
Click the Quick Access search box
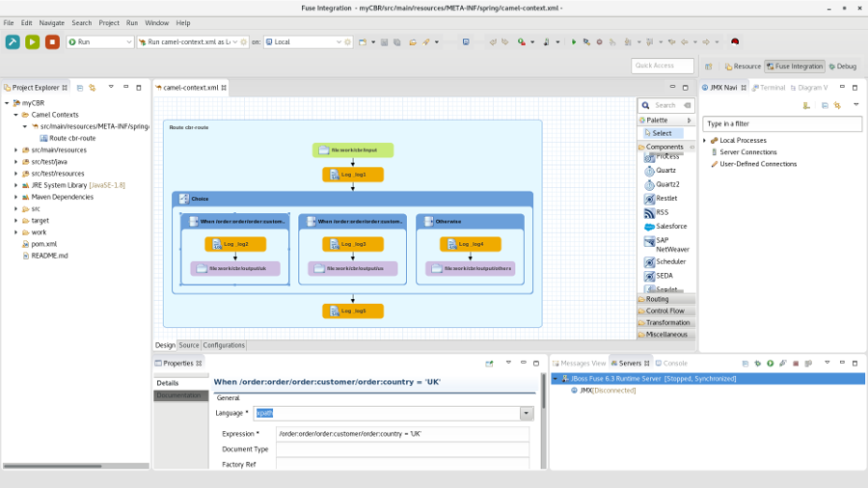tap(663, 66)
